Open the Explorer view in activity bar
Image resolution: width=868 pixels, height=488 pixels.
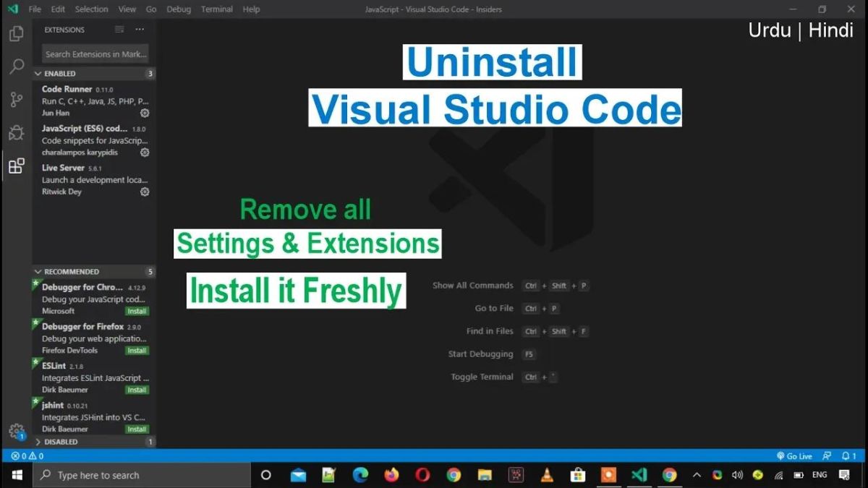coord(16,34)
